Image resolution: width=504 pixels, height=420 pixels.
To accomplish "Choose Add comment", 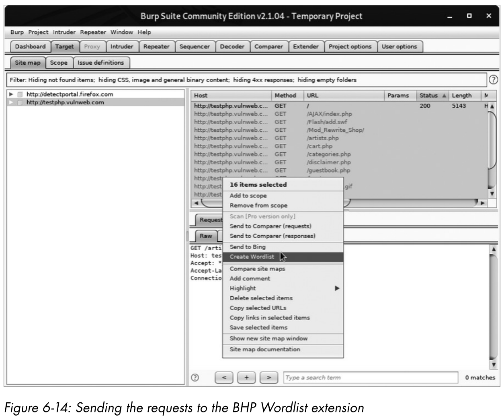I will (x=283, y=278).
